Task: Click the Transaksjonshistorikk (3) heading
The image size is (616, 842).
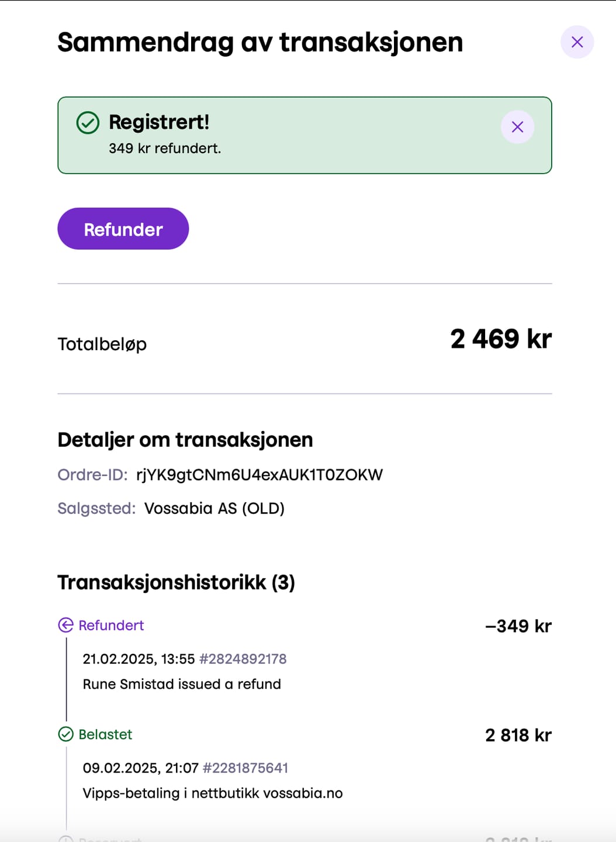Action: click(177, 582)
